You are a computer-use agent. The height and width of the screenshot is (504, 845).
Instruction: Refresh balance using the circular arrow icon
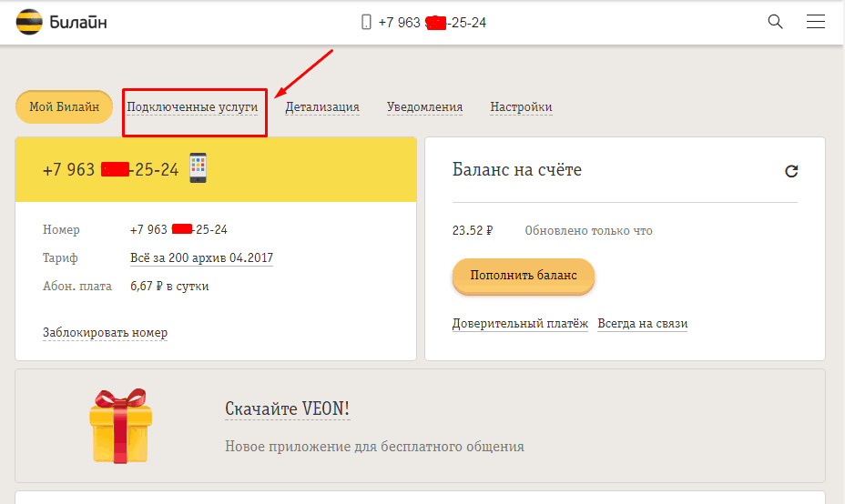pyautogui.click(x=791, y=171)
